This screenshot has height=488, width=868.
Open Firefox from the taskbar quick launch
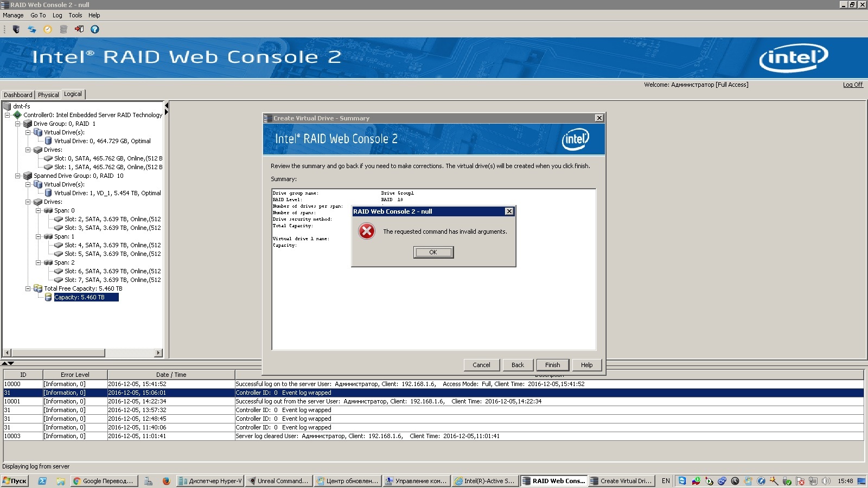pyautogui.click(x=166, y=481)
